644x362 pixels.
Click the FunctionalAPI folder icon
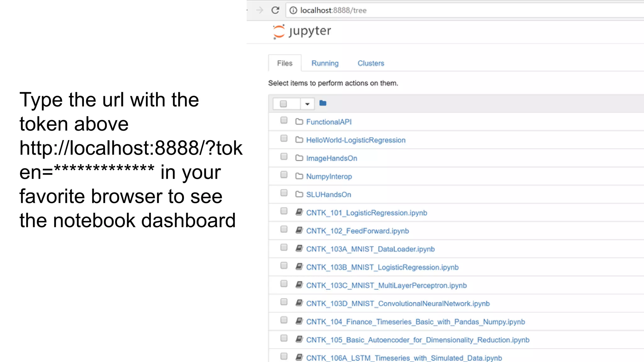point(299,122)
